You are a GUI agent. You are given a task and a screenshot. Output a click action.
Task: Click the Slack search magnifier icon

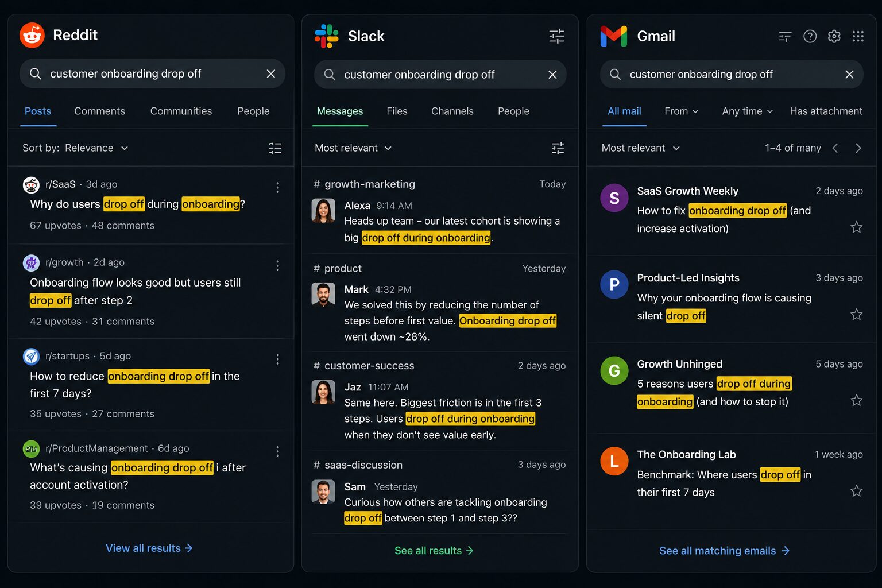tap(330, 75)
